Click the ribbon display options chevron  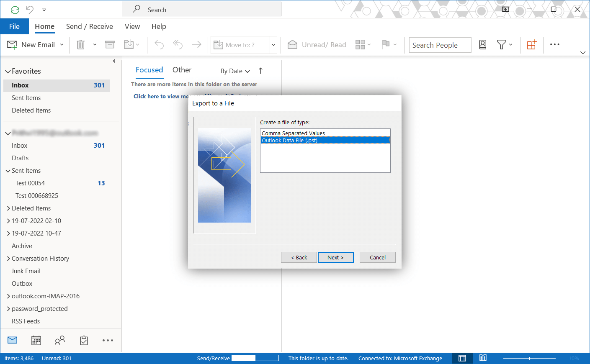[x=583, y=53]
